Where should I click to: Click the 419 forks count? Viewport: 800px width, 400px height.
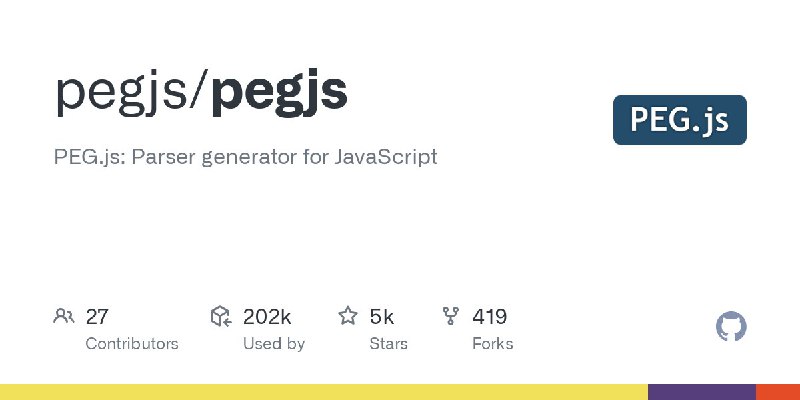pyautogui.click(x=490, y=317)
